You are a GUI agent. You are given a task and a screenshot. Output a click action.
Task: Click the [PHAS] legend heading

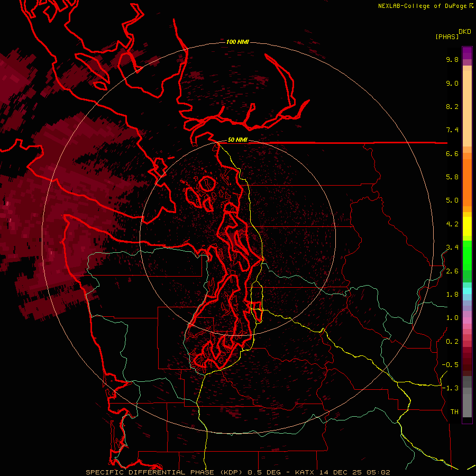point(447,36)
